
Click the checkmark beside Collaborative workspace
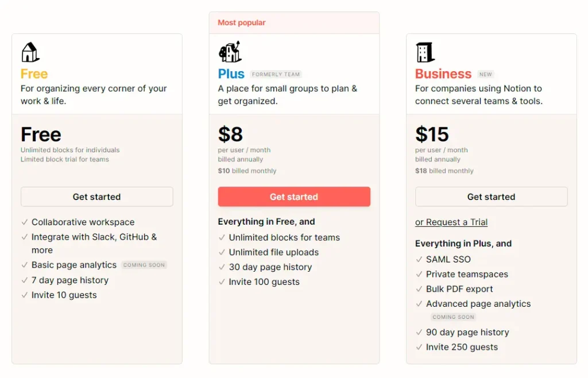click(25, 222)
